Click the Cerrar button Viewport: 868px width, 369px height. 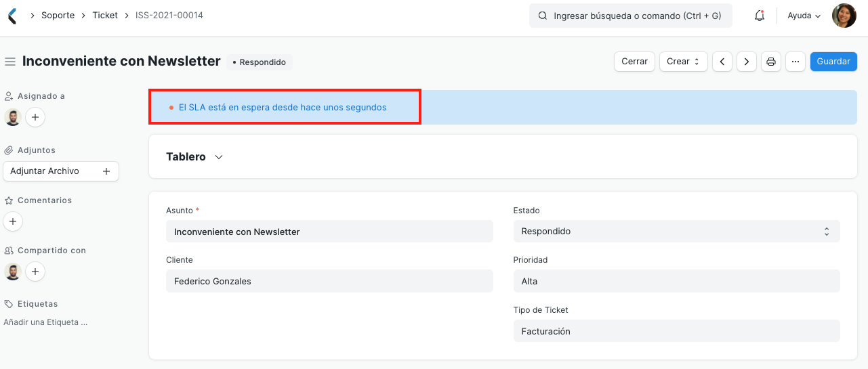tap(634, 62)
